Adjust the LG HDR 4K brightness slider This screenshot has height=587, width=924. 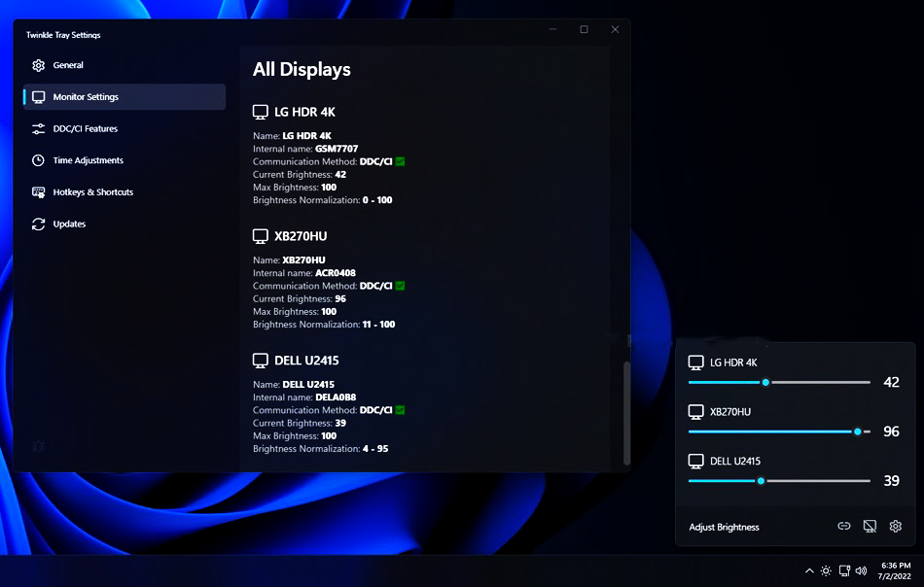coord(779,383)
